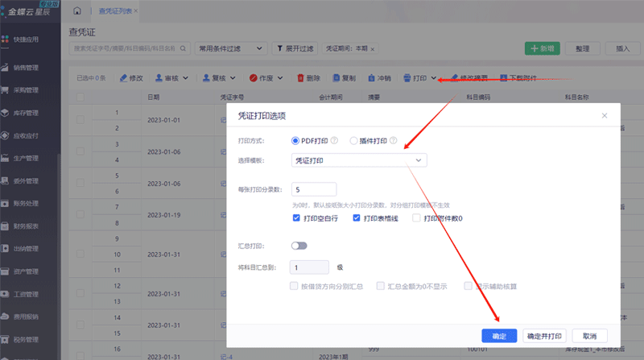Click 复制 toolbar item
Viewport: 644px width, 360px height.
pyautogui.click(x=345, y=78)
